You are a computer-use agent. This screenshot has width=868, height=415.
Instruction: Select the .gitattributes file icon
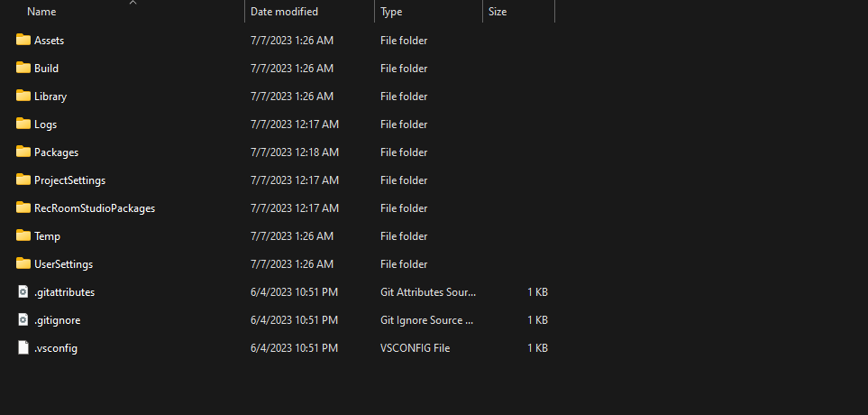[23, 291]
